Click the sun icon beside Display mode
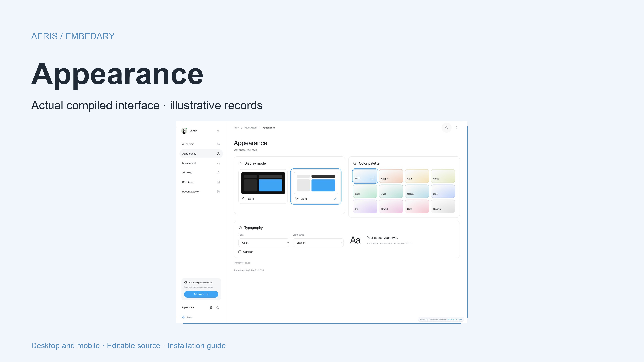This screenshot has height=362, width=644. coord(240,163)
